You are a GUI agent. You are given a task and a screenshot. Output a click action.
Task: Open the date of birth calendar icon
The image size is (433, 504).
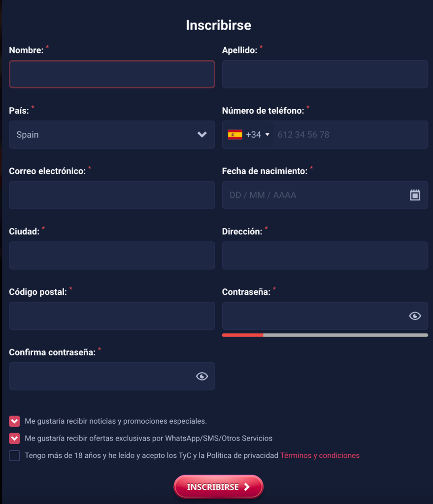point(415,195)
